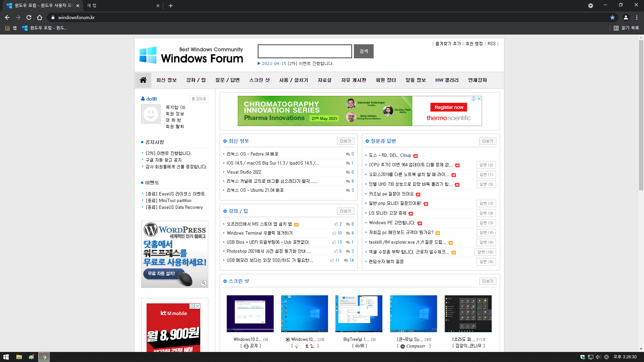Image resolution: width=644 pixels, height=362 pixels.
Task: Click the 회원 탈퇴 link
Action: (175, 126)
